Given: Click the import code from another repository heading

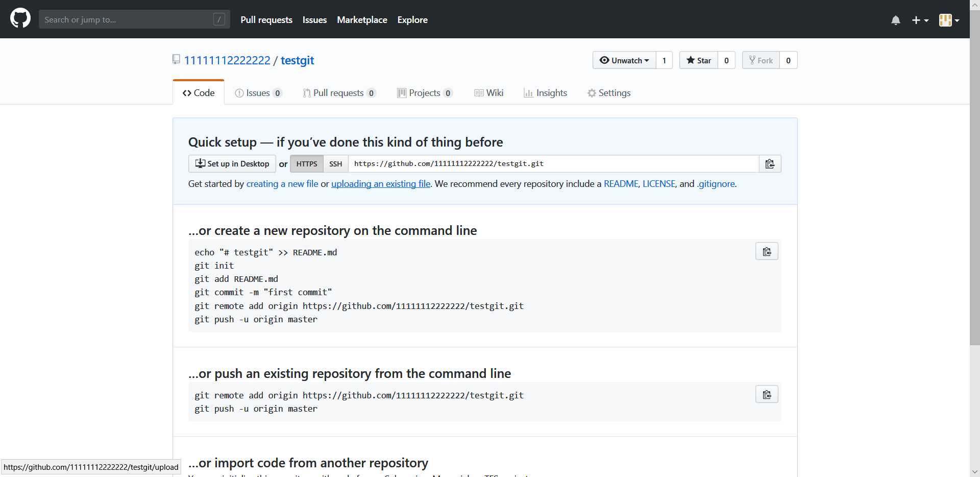Looking at the screenshot, I should click(x=308, y=463).
